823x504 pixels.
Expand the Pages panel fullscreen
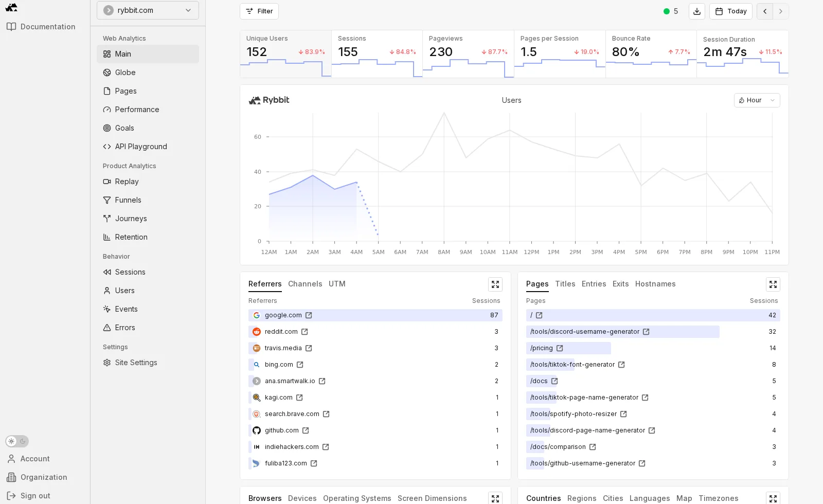(x=773, y=284)
